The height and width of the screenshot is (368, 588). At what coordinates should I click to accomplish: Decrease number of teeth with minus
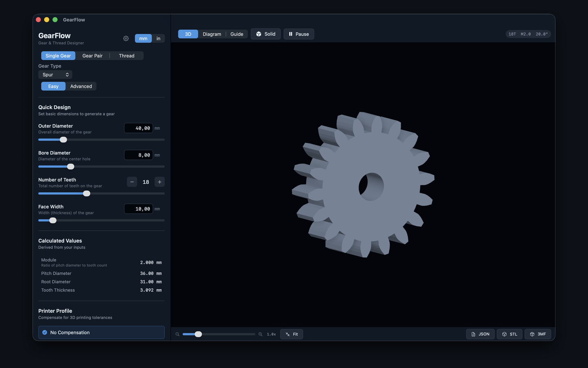(132, 182)
